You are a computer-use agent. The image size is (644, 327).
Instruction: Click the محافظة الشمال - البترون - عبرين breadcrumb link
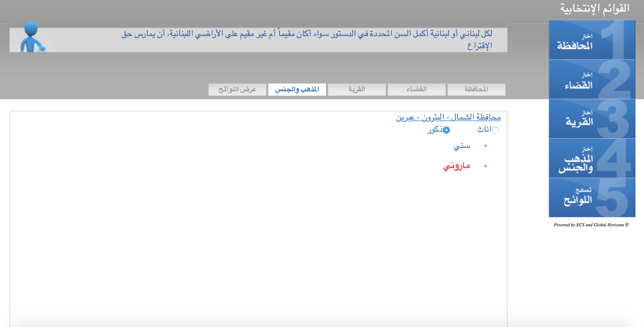pyautogui.click(x=448, y=117)
